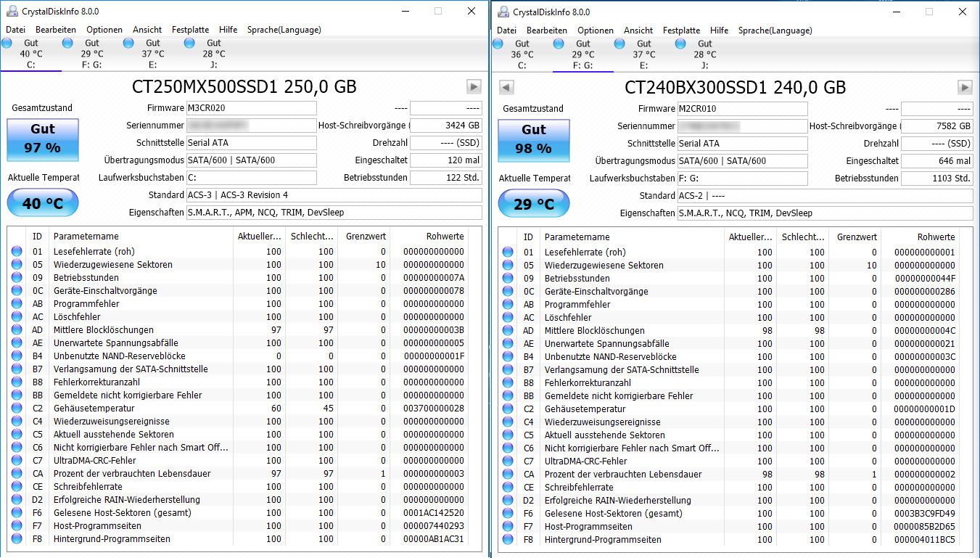Click status icon for Host-Programmseiten in right window

(x=508, y=527)
